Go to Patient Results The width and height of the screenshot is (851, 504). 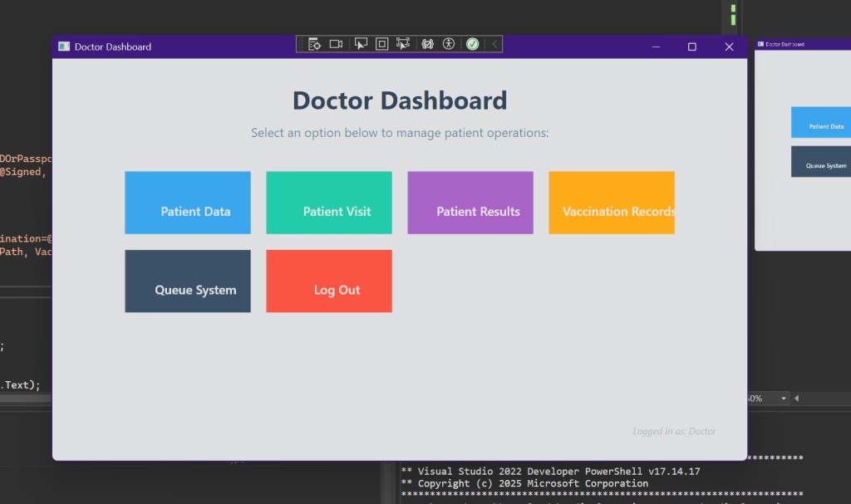click(470, 203)
